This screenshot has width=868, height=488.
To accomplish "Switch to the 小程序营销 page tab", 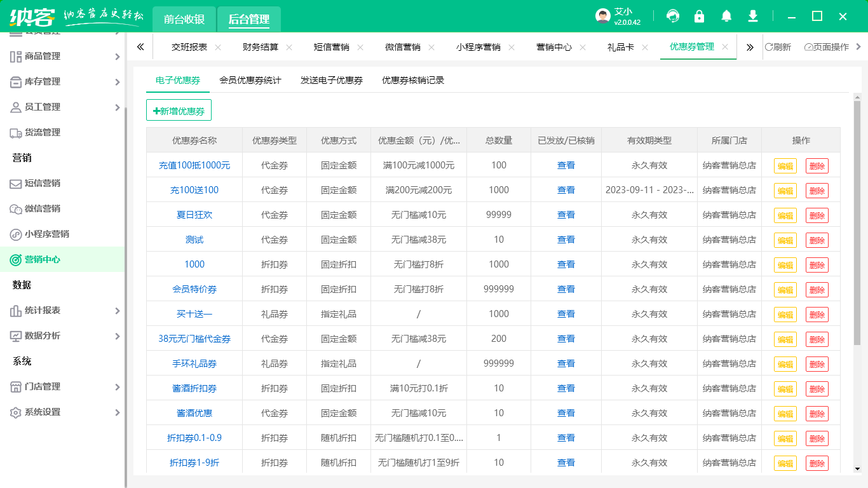I will (x=478, y=47).
